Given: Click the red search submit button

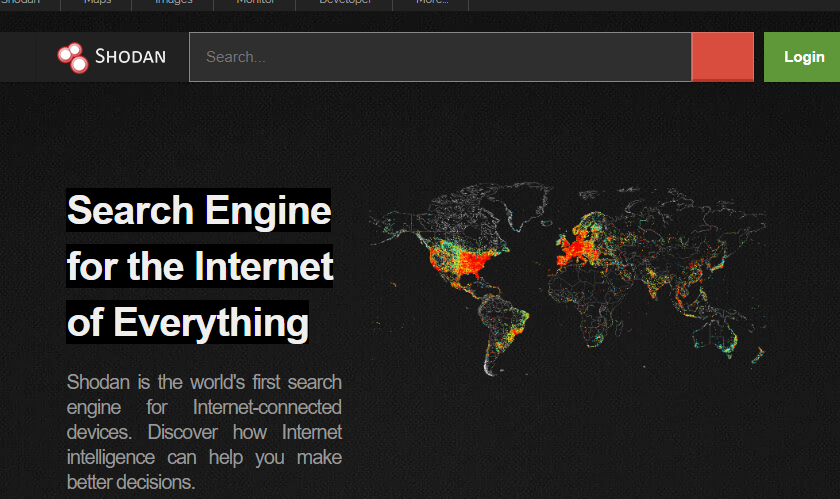Looking at the screenshot, I should [723, 57].
